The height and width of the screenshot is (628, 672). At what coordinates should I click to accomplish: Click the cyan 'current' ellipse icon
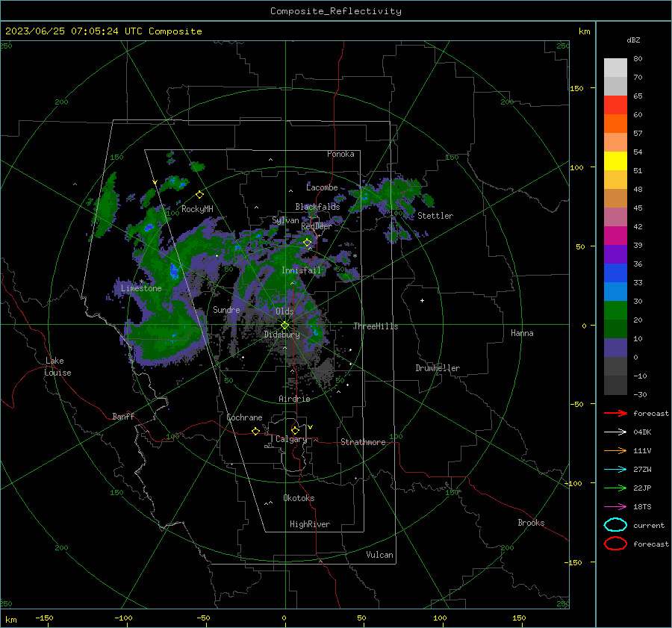(615, 525)
